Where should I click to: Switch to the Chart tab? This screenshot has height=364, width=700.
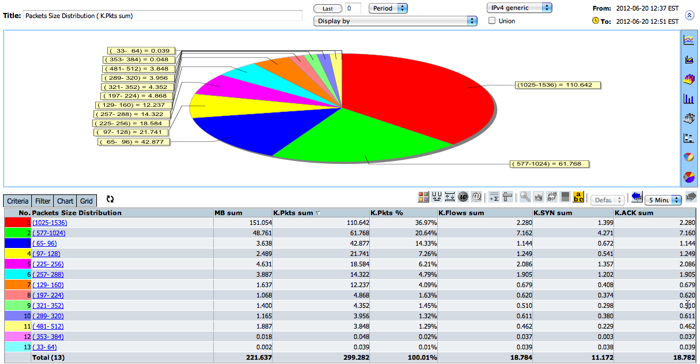click(65, 201)
